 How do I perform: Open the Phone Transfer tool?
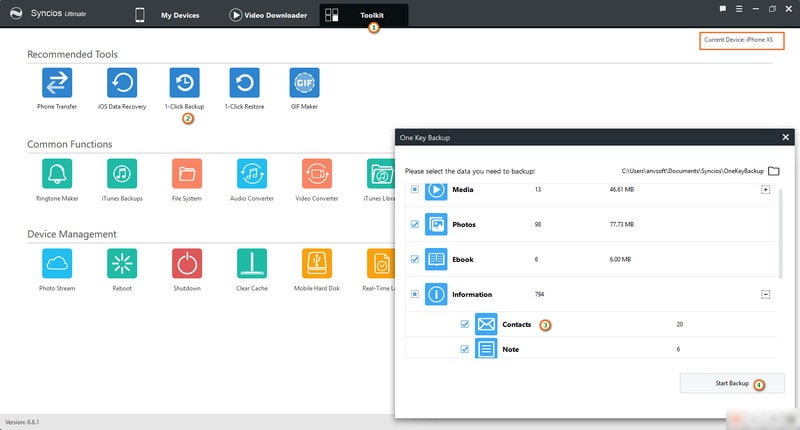coord(57,83)
